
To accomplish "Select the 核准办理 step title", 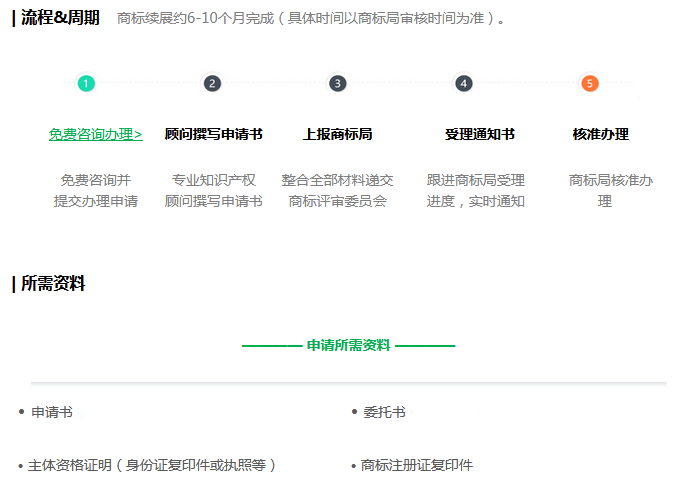I will [600, 134].
